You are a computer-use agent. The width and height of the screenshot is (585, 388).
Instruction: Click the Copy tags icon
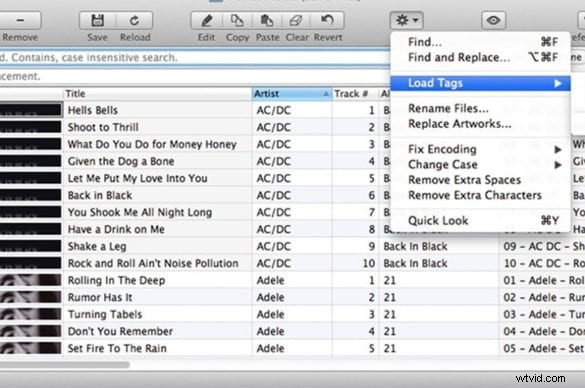point(237,20)
